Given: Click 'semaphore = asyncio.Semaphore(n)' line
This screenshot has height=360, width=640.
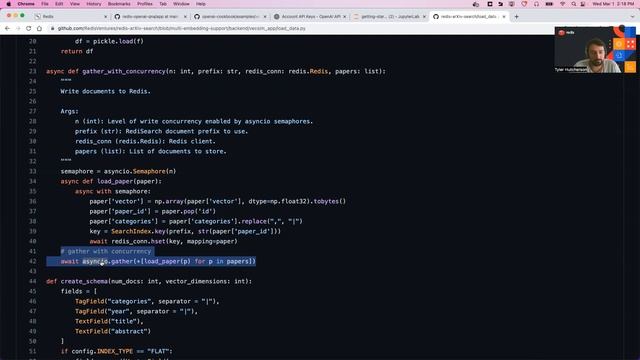Looking at the screenshot, I should (118, 171).
